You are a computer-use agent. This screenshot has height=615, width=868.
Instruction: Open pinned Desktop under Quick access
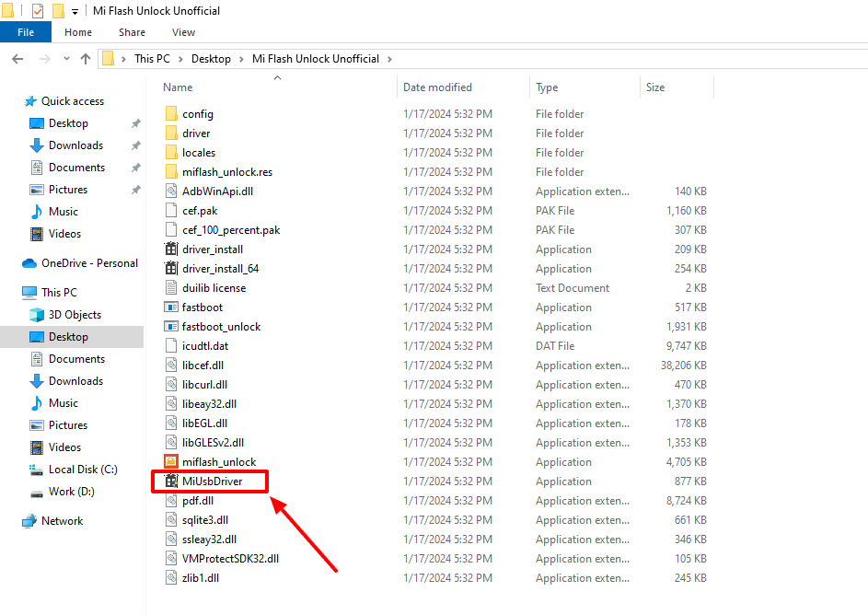tap(68, 123)
